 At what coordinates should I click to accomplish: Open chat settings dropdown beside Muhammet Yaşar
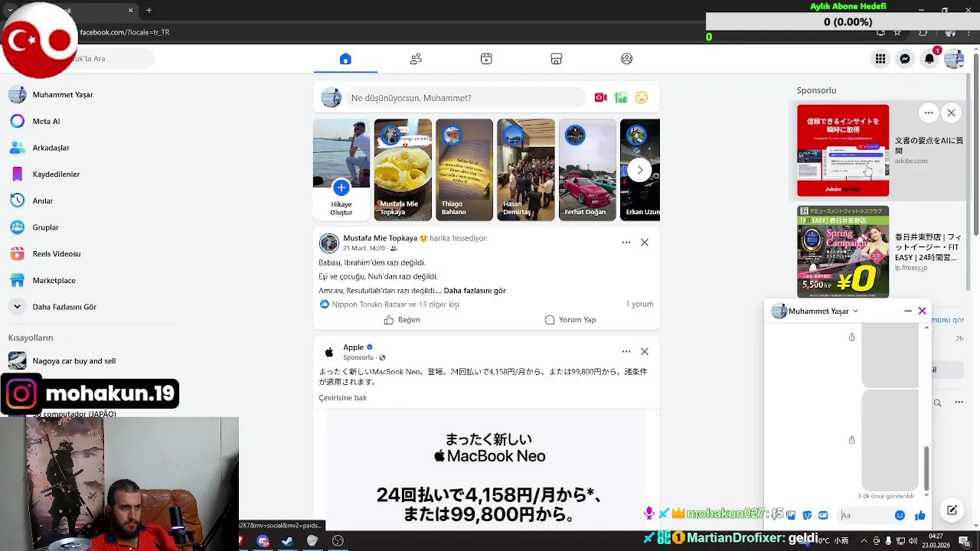[x=855, y=311]
